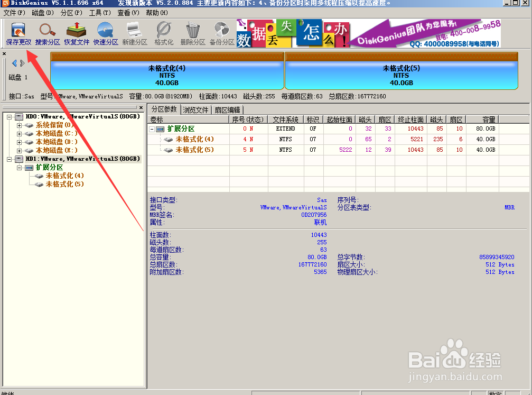The image size is (532, 395).
Task: Select HD1:VMware disk in tree
Action: (83, 159)
